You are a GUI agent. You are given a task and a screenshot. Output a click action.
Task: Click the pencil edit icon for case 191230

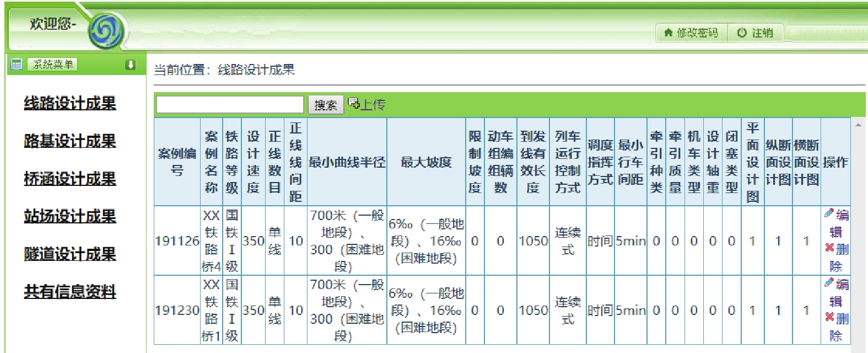point(829,283)
